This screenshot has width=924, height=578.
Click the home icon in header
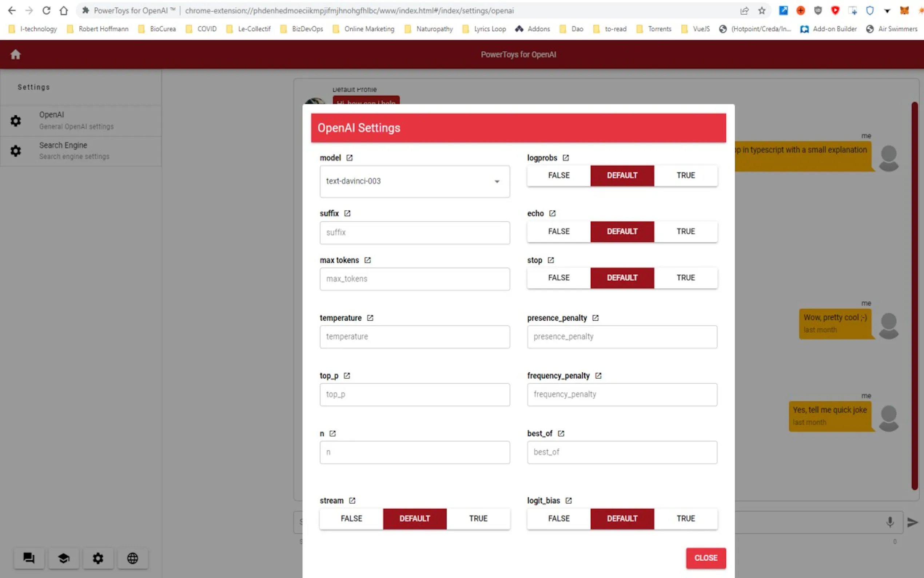(x=15, y=55)
